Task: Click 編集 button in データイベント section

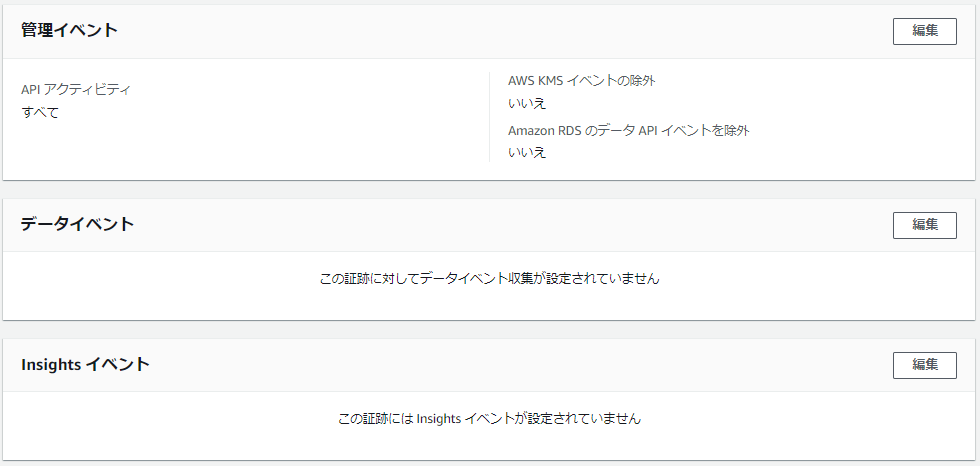Action: [924, 225]
